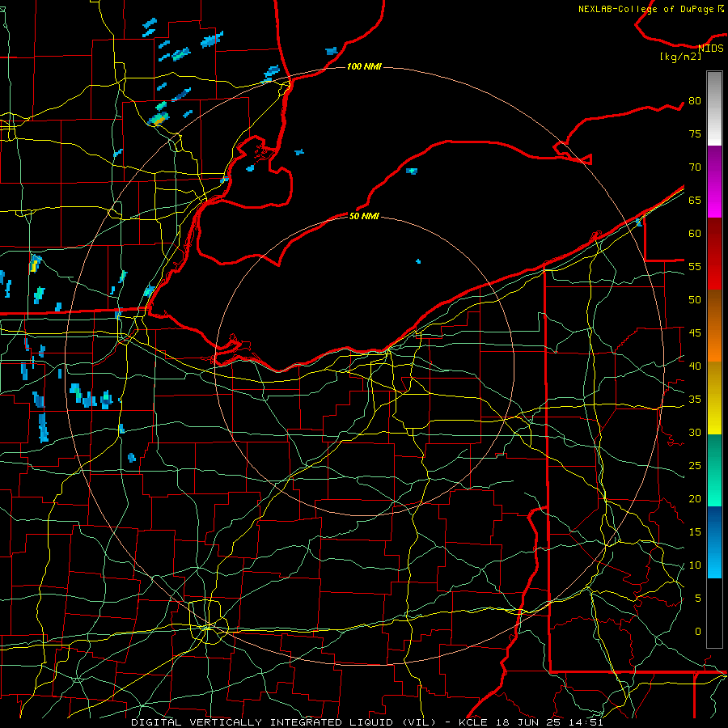
Task: Click the 55 value on the scale
Action: (x=695, y=267)
